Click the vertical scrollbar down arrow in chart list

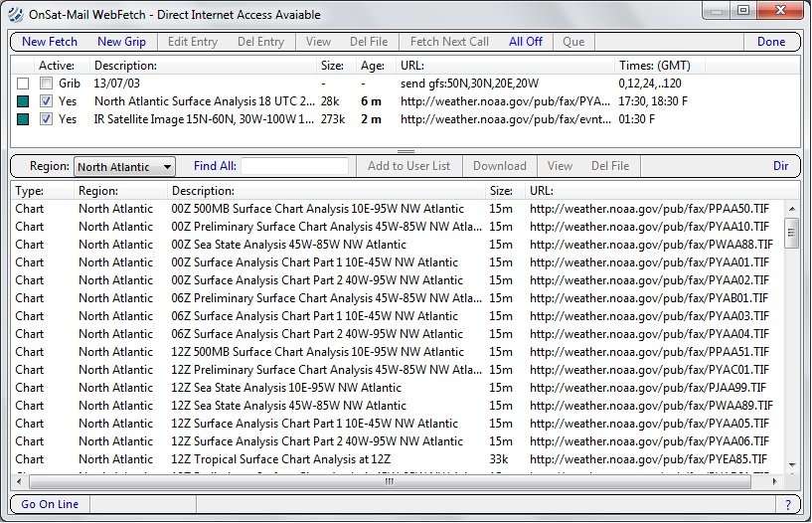coord(792,463)
